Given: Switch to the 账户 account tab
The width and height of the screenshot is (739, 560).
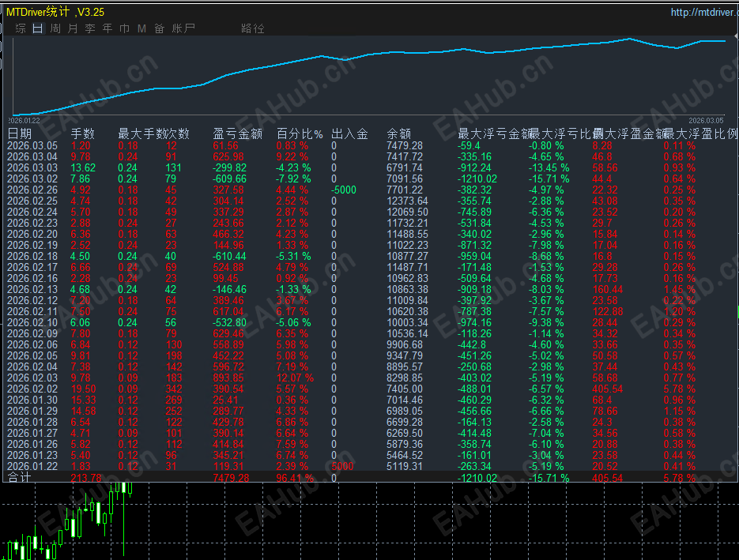Looking at the screenshot, I should 183,28.
